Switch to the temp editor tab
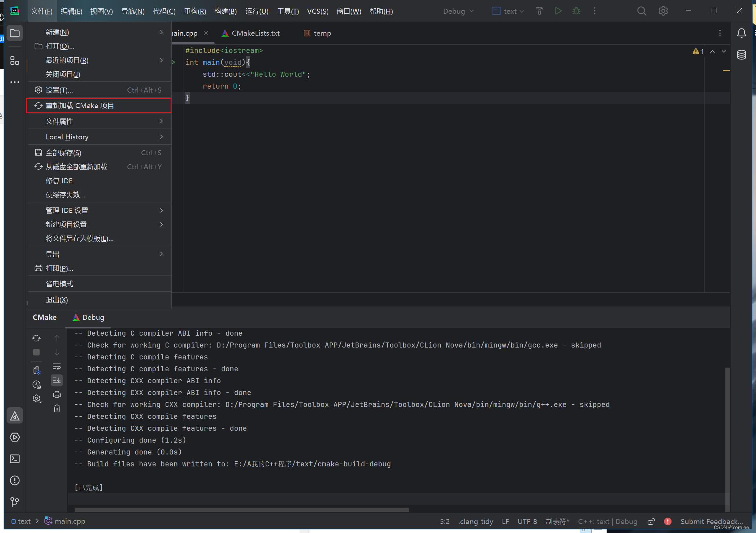 point(318,33)
